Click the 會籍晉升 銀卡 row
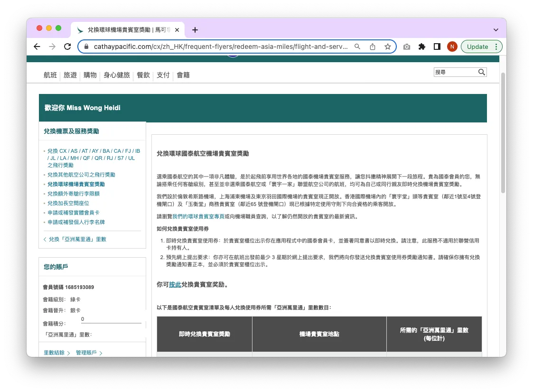 tap(62, 310)
